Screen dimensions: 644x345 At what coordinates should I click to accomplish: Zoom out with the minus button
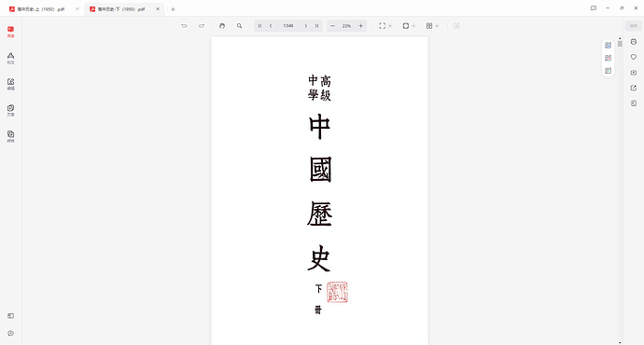click(x=332, y=26)
